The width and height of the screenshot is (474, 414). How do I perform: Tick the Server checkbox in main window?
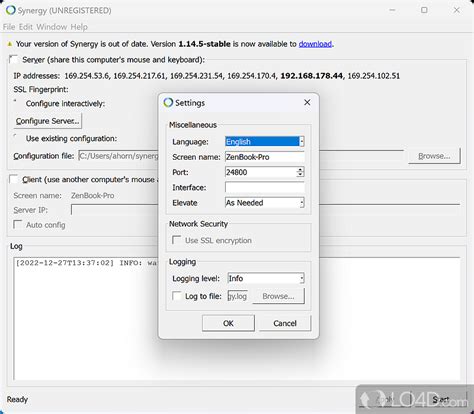click(x=14, y=60)
